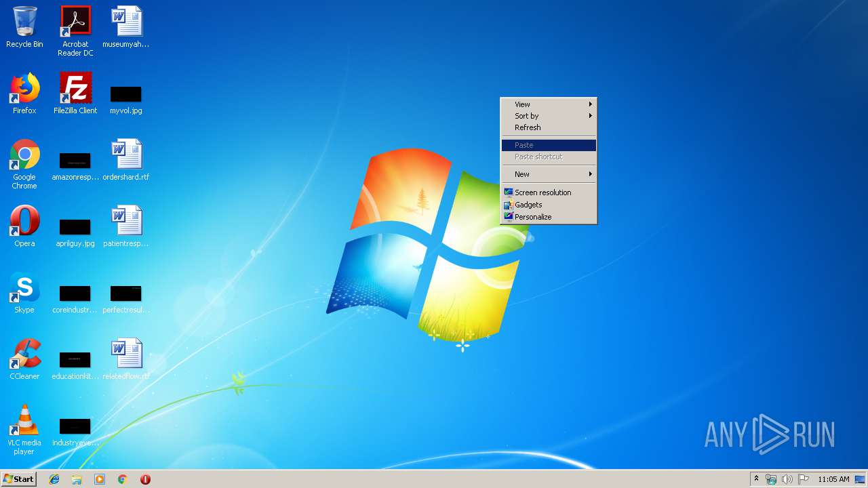Select the perfectresul image file
Image resolution: width=868 pixels, height=488 pixels.
click(126, 299)
